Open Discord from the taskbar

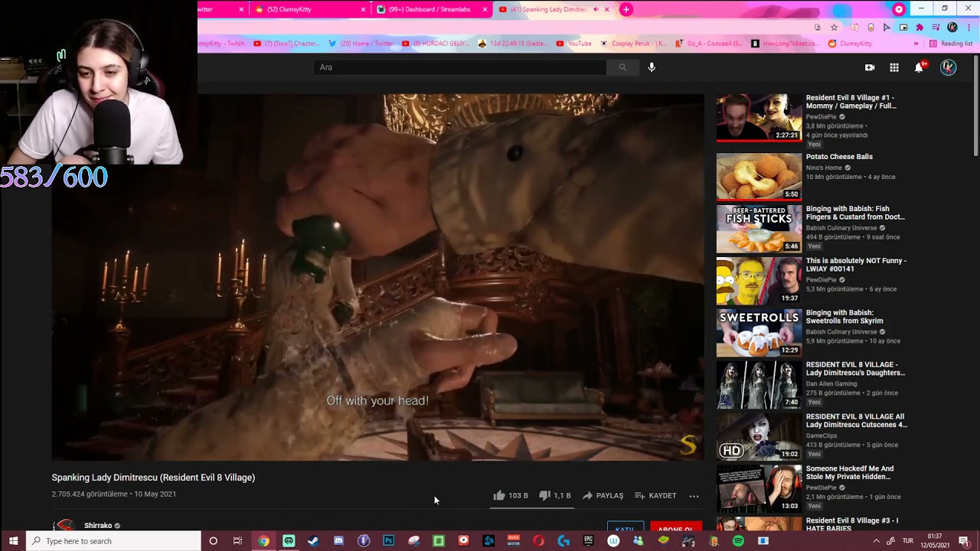(338, 541)
